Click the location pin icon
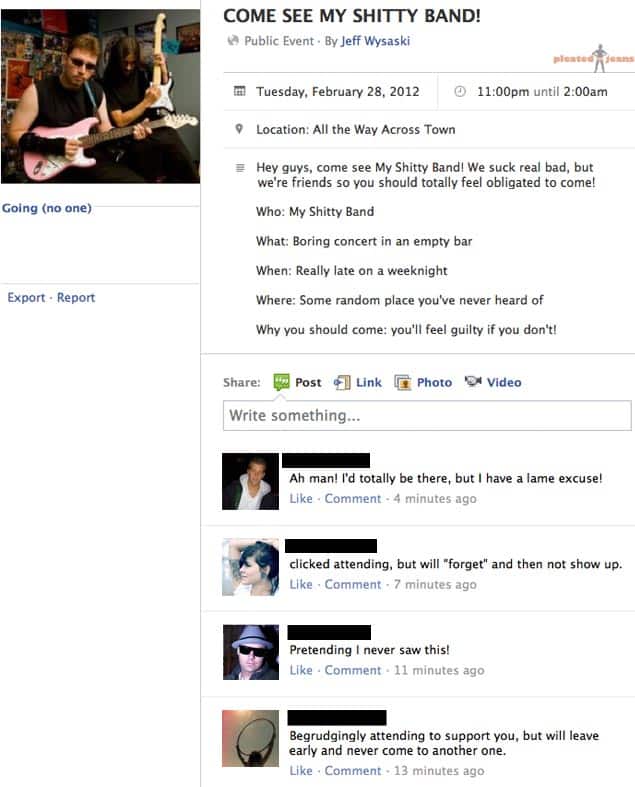Screen dimensions: 635x787 (x=239, y=129)
